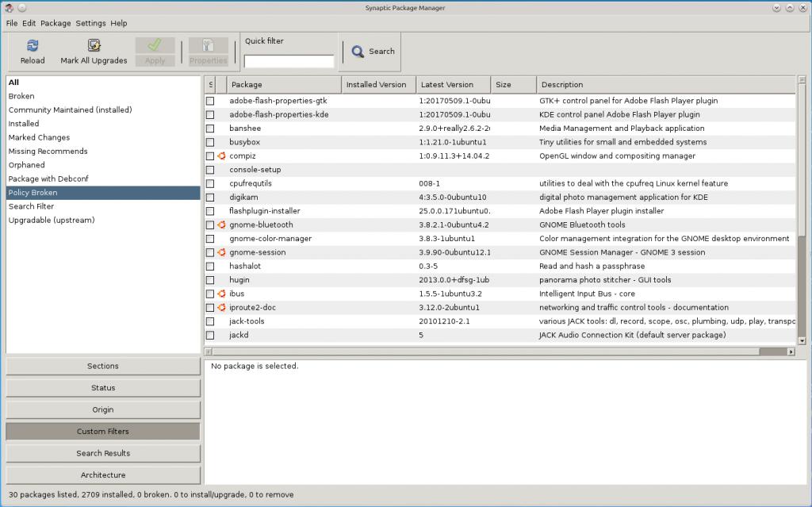
Task: Click the scroll-right arrow of package list
Action: click(x=791, y=351)
